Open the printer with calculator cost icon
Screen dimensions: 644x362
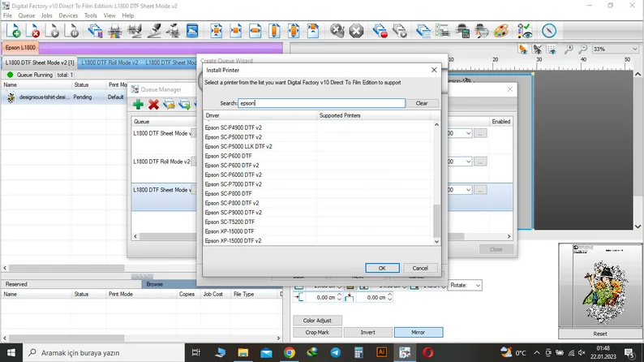[462, 31]
